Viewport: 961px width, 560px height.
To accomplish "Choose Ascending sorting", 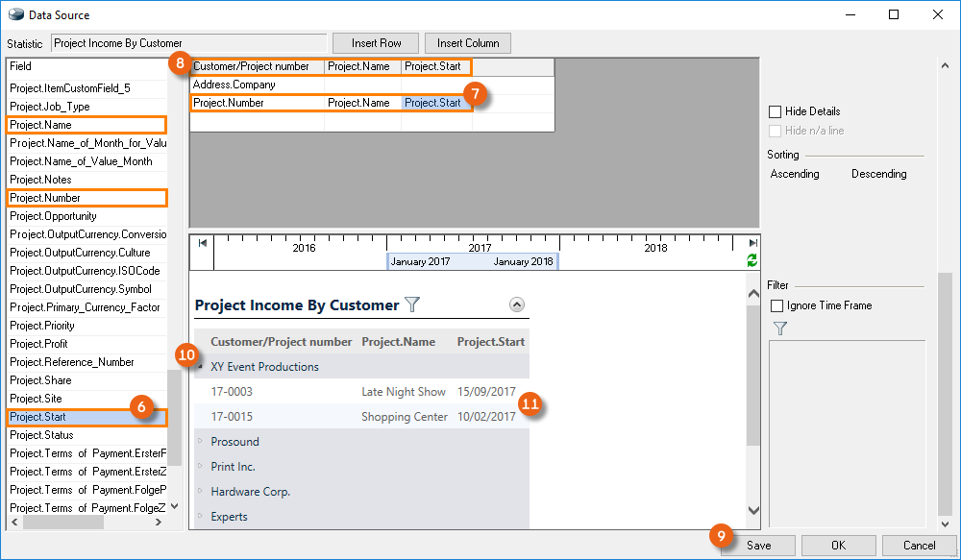I will 795,174.
